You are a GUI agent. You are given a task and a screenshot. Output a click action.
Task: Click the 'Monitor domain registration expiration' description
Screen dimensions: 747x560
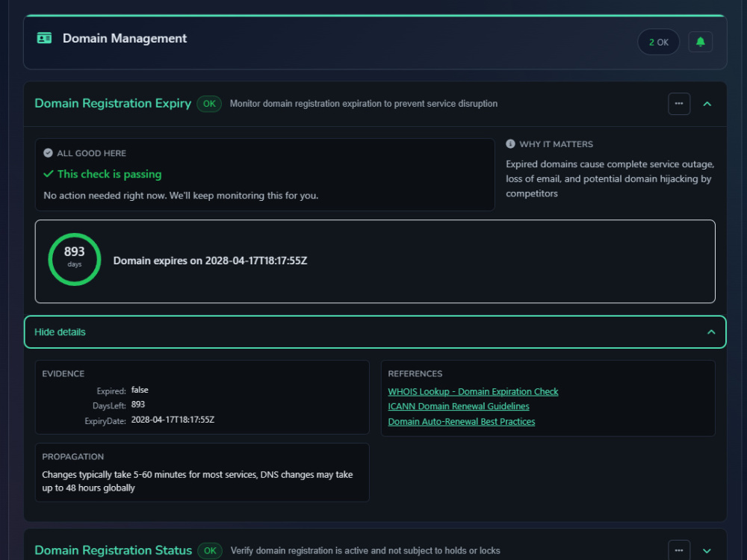click(364, 104)
